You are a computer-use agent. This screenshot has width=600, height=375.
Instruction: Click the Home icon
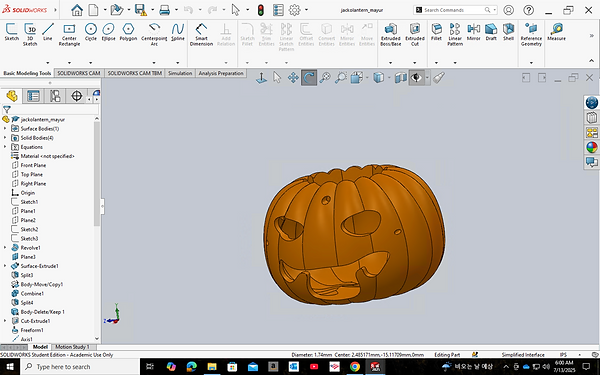coord(77,10)
